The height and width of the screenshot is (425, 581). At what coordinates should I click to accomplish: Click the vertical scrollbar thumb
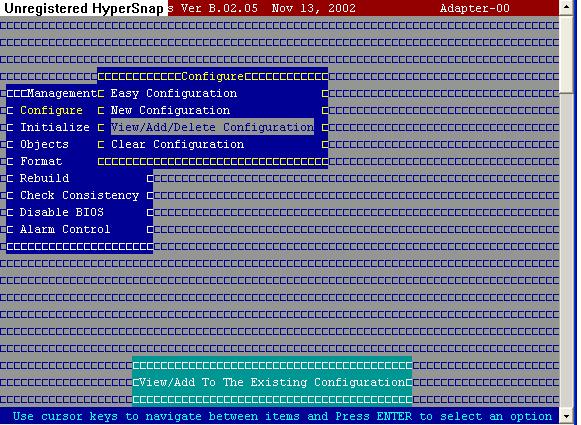pos(567,54)
